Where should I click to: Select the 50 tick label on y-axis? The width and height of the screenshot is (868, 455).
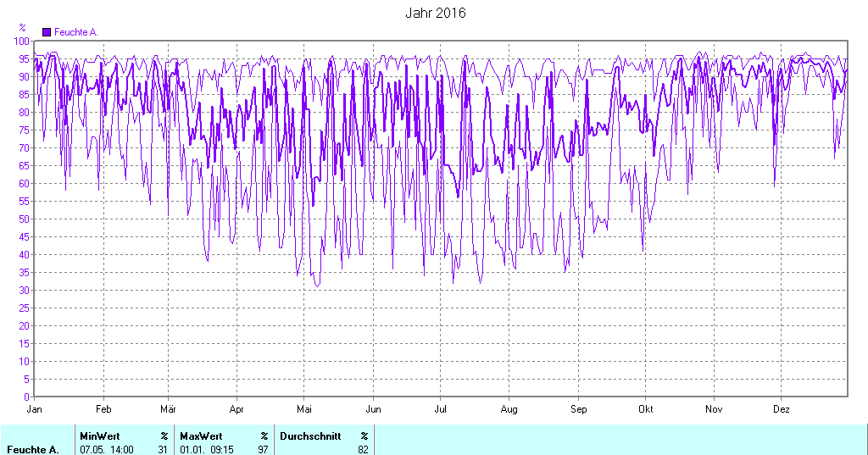pyautogui.click(x=25, y=219)
